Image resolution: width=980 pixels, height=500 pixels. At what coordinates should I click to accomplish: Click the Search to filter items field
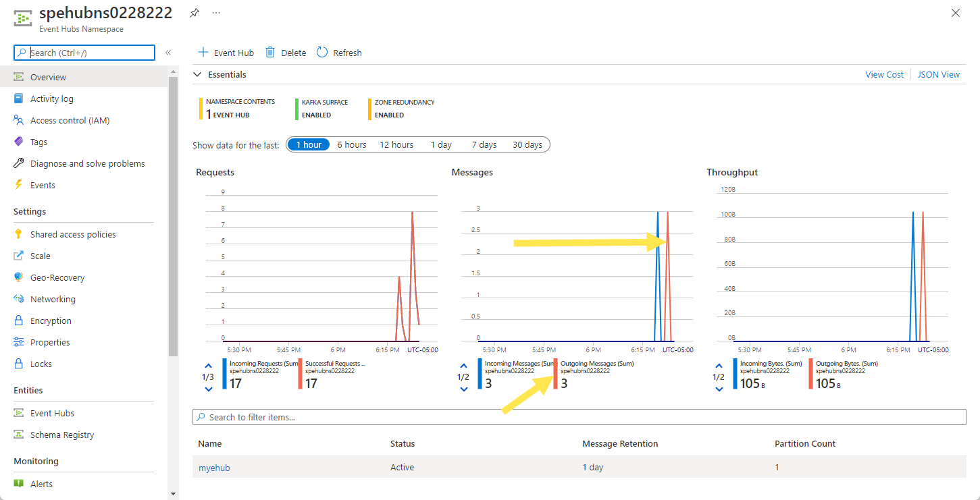click(x=579, y=417)
